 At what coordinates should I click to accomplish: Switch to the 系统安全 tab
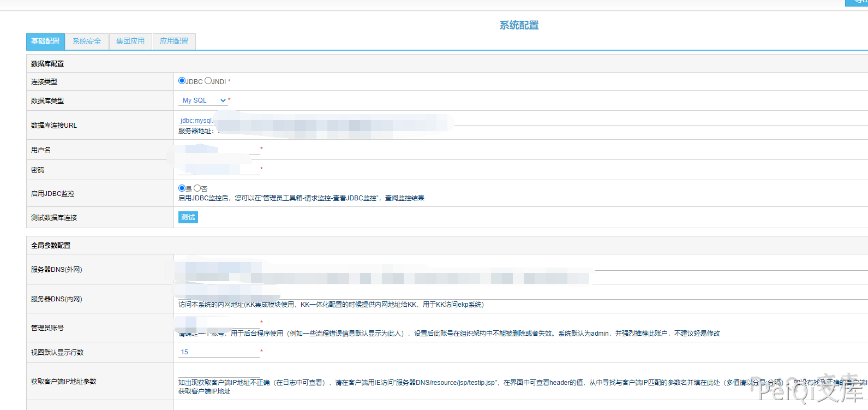coord(87,41)
